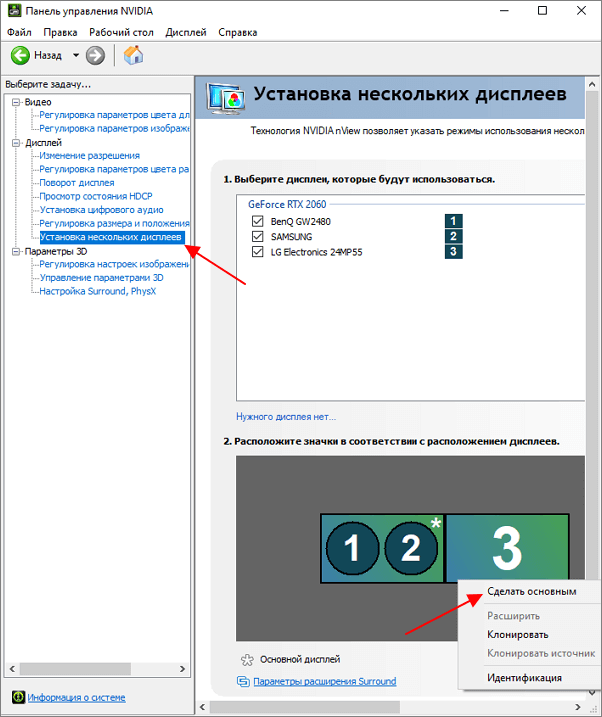
Task: Open Регулировка параметров цвета для видео
Action: click(x=114, y=115)
